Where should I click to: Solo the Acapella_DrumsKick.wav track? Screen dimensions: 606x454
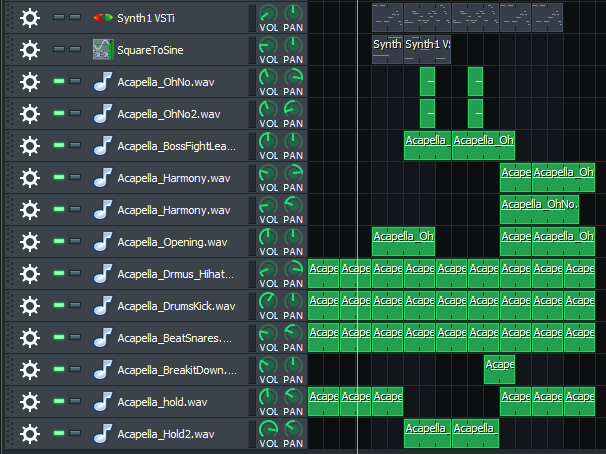(75, 305)
